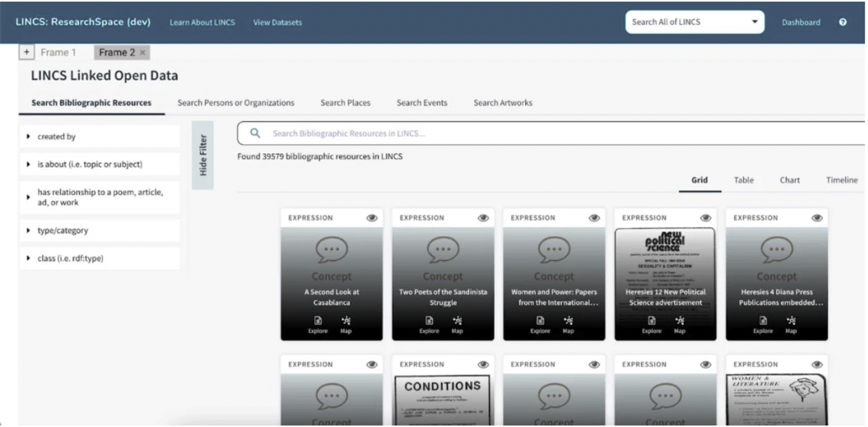The width and height of the screenshot is (868, 427).
Task: Click Explore icon on A Second Look at Casablanca
Action: [x=318, y=321]
